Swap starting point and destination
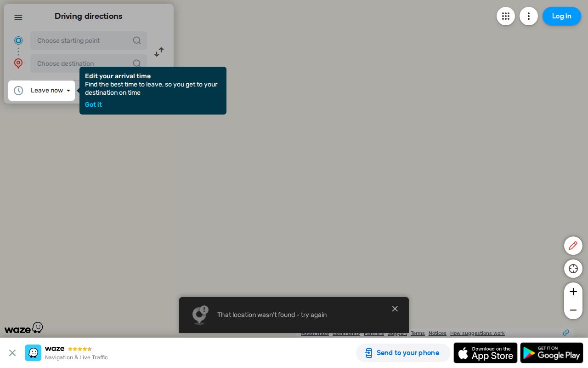The height and width of the screenshot is (368, 588). pos(159,52)
